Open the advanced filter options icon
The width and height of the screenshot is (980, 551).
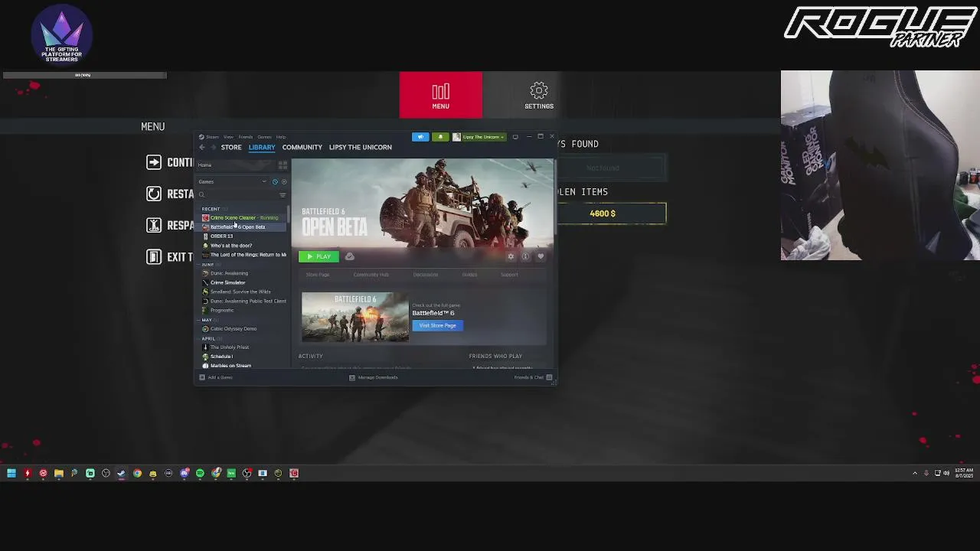tap(283, 195)
